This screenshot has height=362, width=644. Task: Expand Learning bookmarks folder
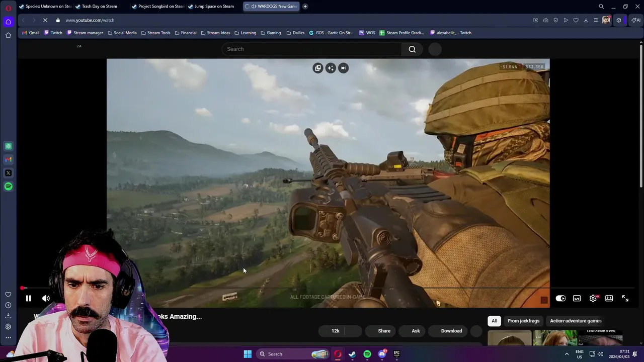245,33
